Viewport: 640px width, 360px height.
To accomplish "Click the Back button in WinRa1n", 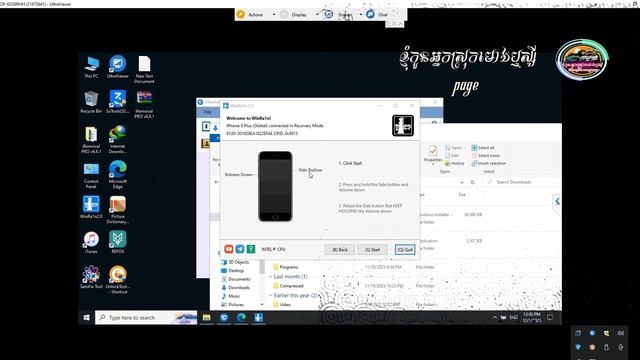I will 340,249.
